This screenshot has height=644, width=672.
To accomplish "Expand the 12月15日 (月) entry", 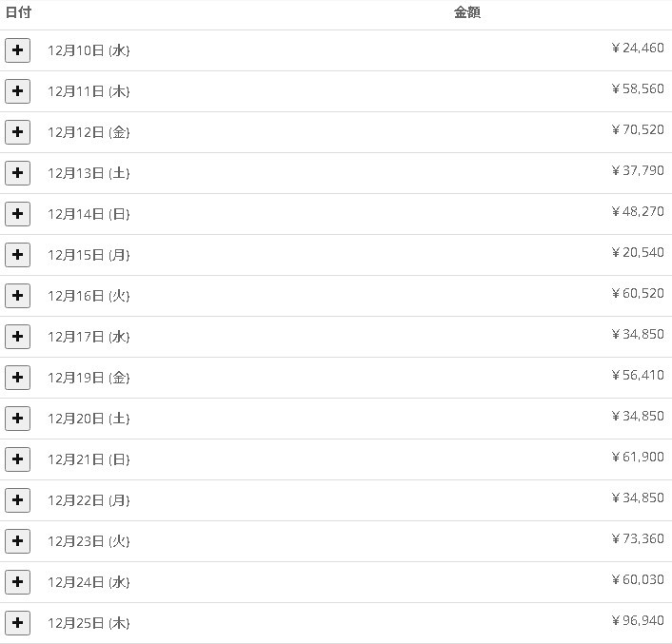I will point(17,255).
